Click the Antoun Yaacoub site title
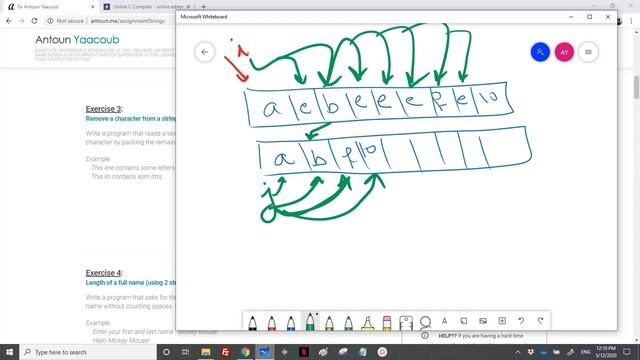The height and width of the screenshot is (360, 640). [x=77, y=40]
